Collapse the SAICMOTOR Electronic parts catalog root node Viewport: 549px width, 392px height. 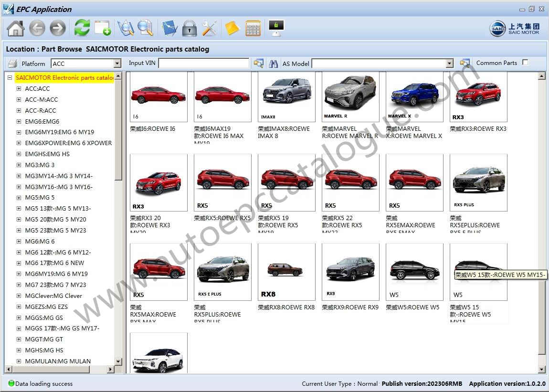click(x=10, y=78)
